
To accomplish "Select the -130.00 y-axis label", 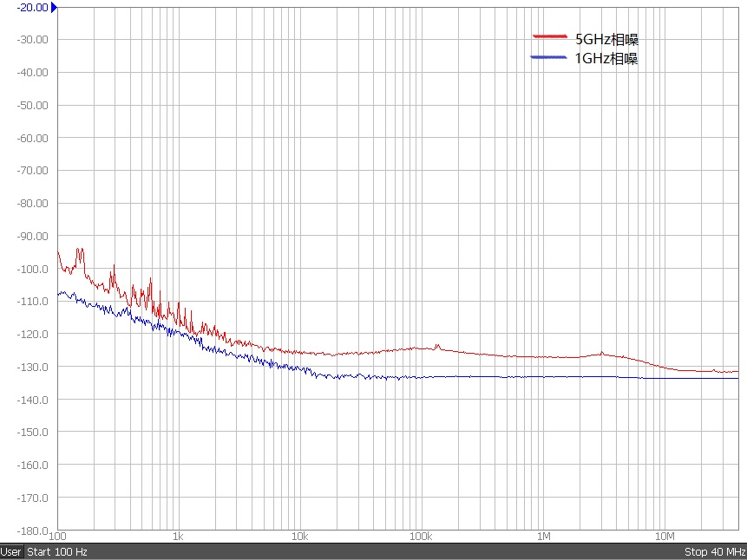I will [29, 367].
